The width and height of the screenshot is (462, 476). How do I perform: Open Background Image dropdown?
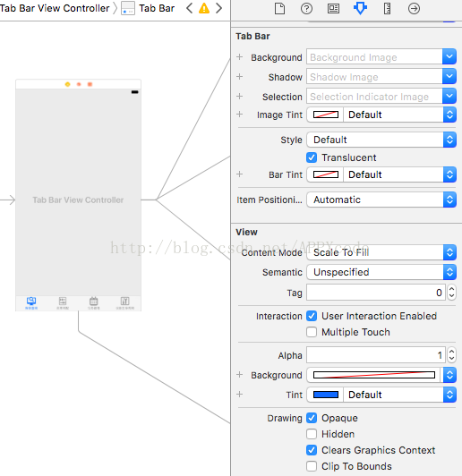coord(449,56)
